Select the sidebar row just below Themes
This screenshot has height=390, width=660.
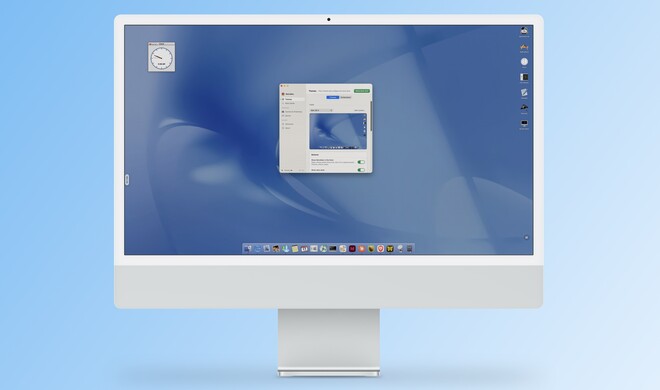pyautogui.click(x=293, y=103)
